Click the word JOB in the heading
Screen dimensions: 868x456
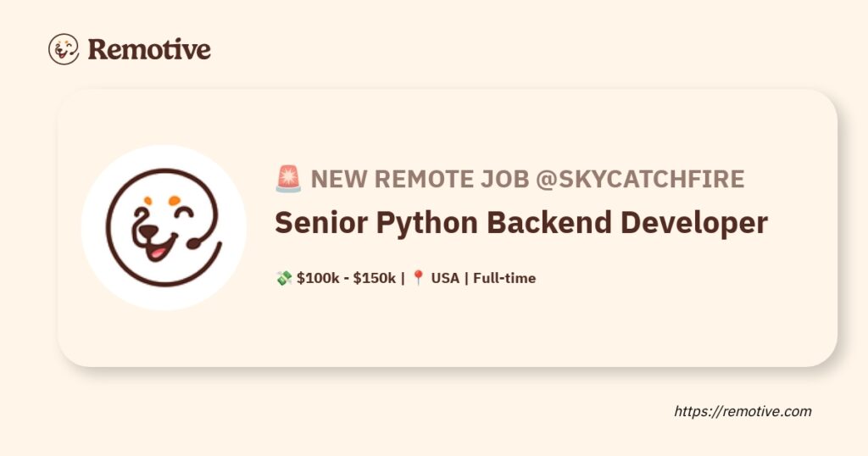pos(504,180)
